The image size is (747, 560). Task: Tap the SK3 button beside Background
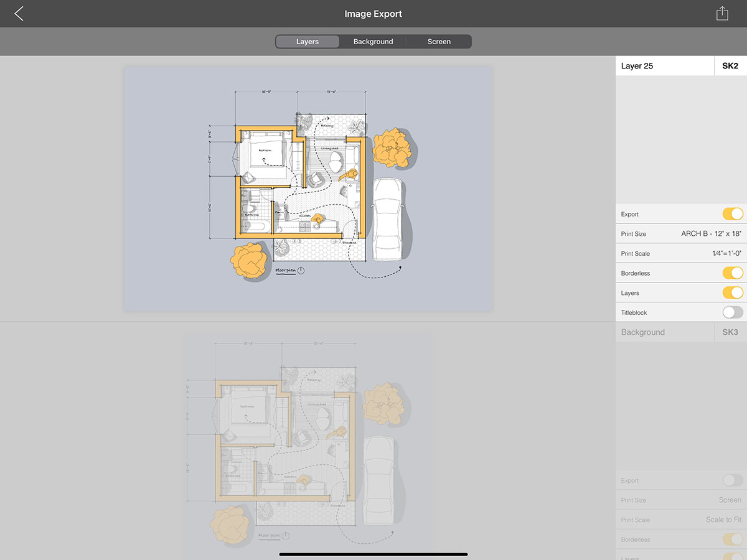(730, 332)
